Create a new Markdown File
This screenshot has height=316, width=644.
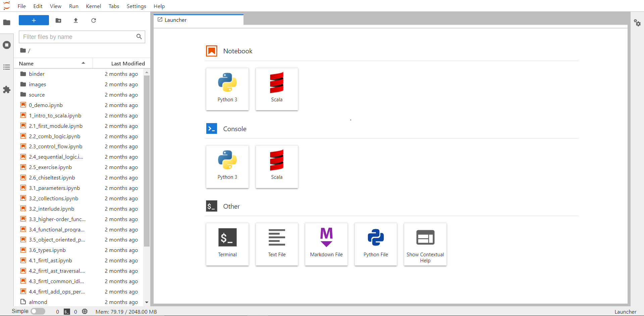(326, 244)
